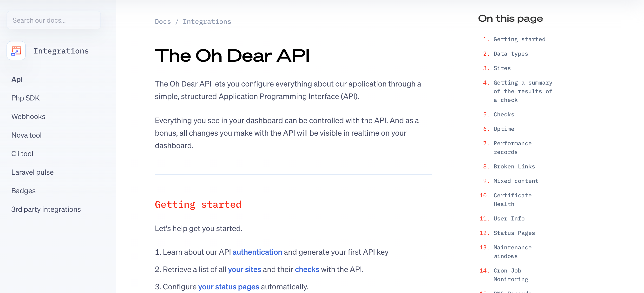Click the Integrations breadcrumb link
The height and width of the screenshot is (293, 644).
pos(207,21)
